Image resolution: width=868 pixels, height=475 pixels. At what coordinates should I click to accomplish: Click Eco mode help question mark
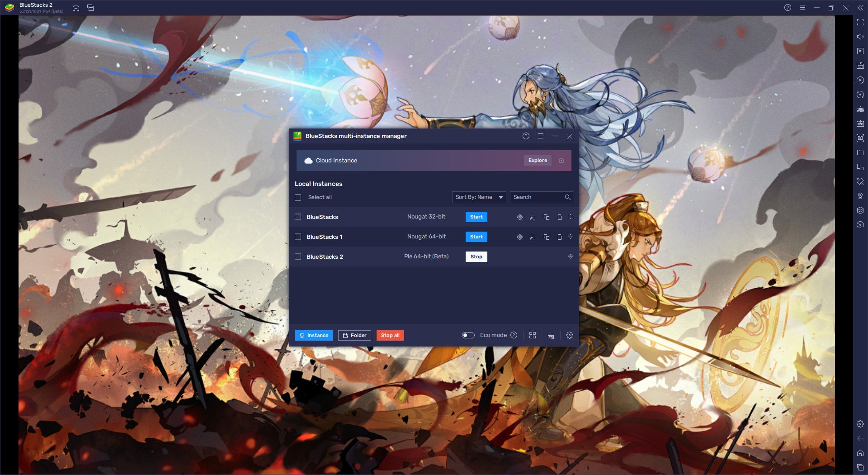point(514,335)
